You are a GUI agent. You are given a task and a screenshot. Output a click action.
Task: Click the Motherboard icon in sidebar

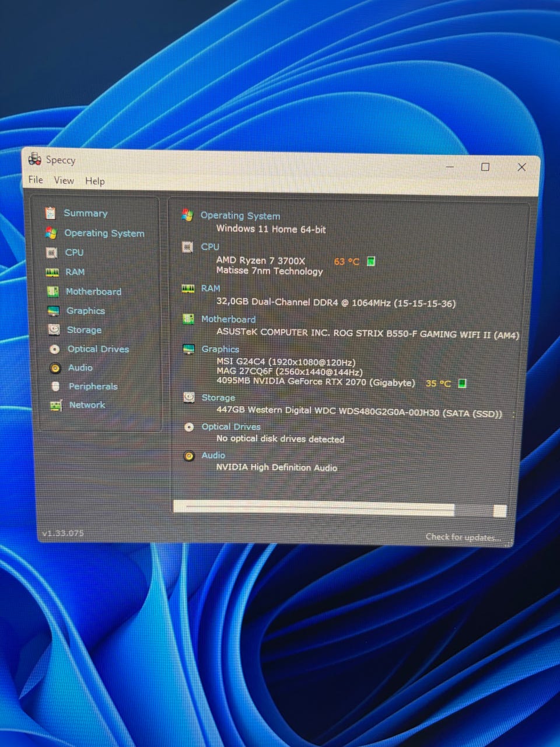53,291
